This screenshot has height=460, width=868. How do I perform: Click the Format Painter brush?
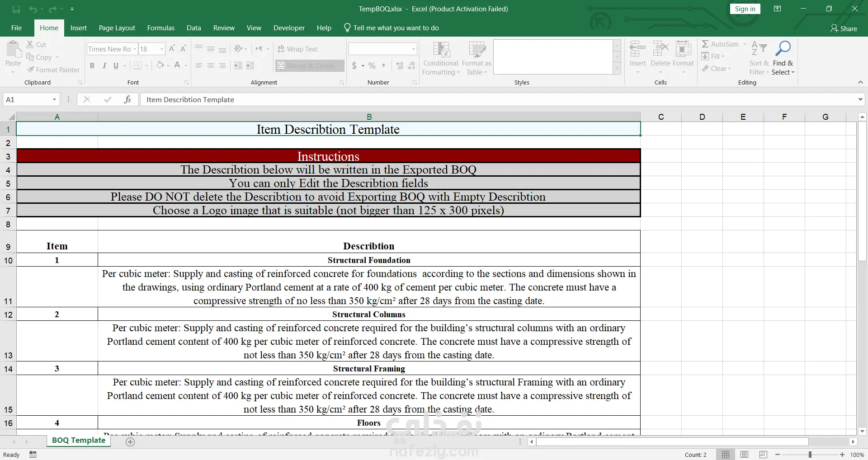[x=53, y=70]
